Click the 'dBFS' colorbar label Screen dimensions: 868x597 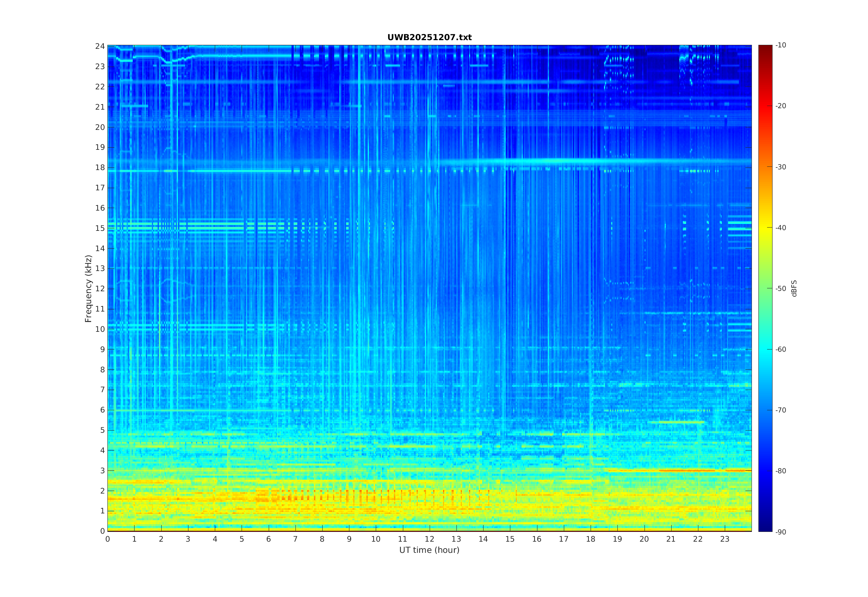(x=794, y=288)
